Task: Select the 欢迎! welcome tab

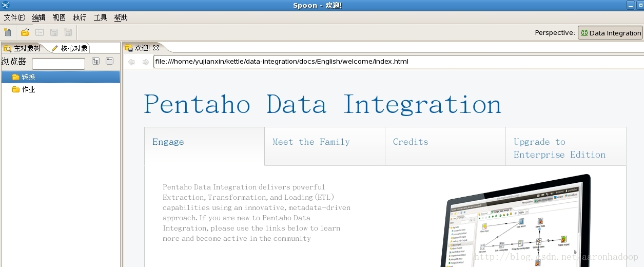Action: click(x=142, y=48)
